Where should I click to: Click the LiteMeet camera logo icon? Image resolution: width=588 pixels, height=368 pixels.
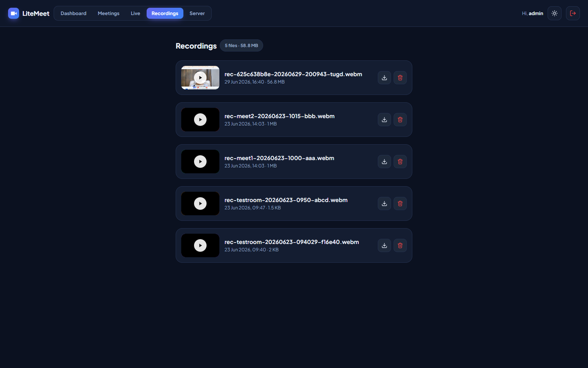pyautogui.click(x=13, y=13)
